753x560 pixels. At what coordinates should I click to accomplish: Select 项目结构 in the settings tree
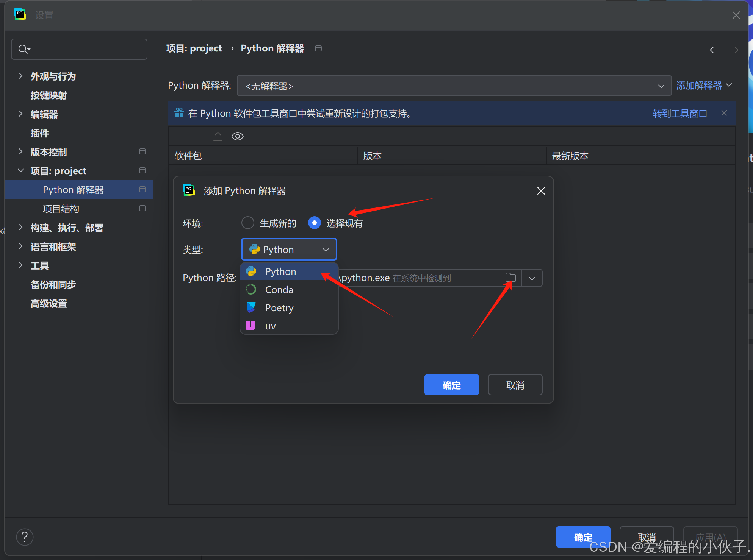(61, 209)
